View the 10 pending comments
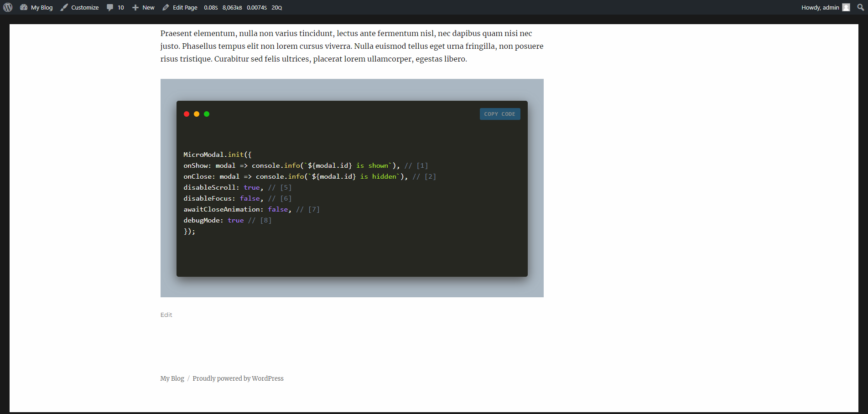 [115, 7]
